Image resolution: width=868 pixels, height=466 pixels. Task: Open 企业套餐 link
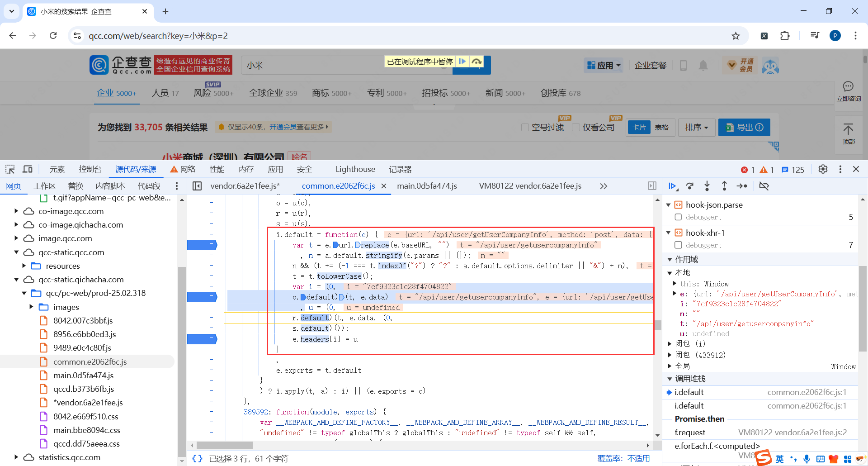point(650,66)
